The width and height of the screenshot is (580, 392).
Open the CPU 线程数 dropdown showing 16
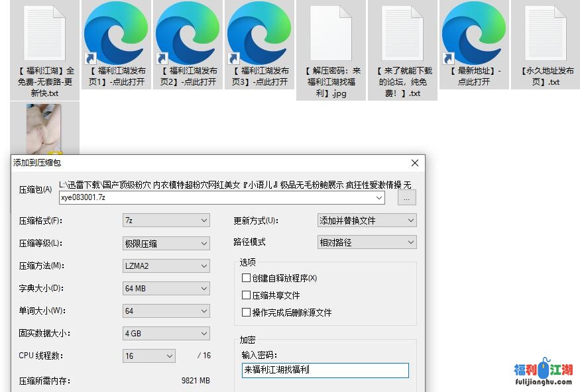149,356
